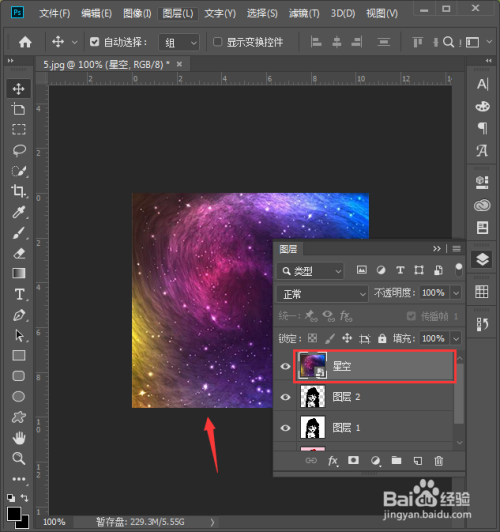The width and height of the screenshot is (500, 532).
Task: Open the Character panel icon
Action: 482,84
